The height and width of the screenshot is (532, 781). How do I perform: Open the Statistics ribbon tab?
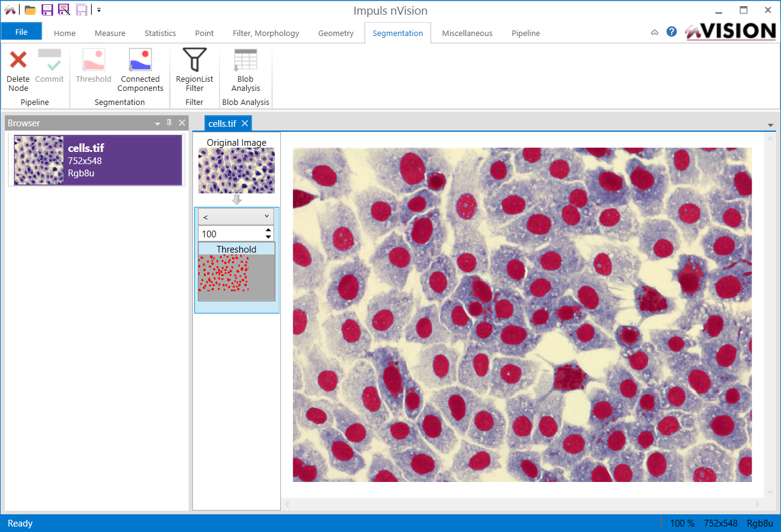[160, 33]
